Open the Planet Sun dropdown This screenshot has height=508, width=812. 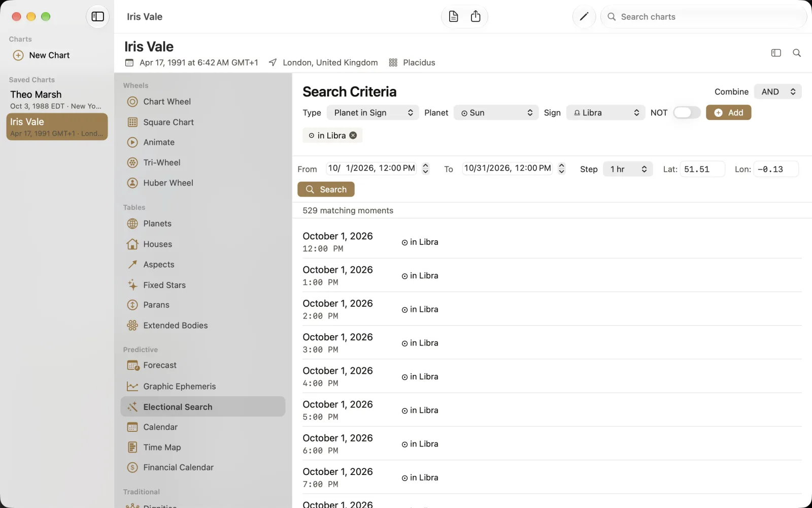[496, 113]
